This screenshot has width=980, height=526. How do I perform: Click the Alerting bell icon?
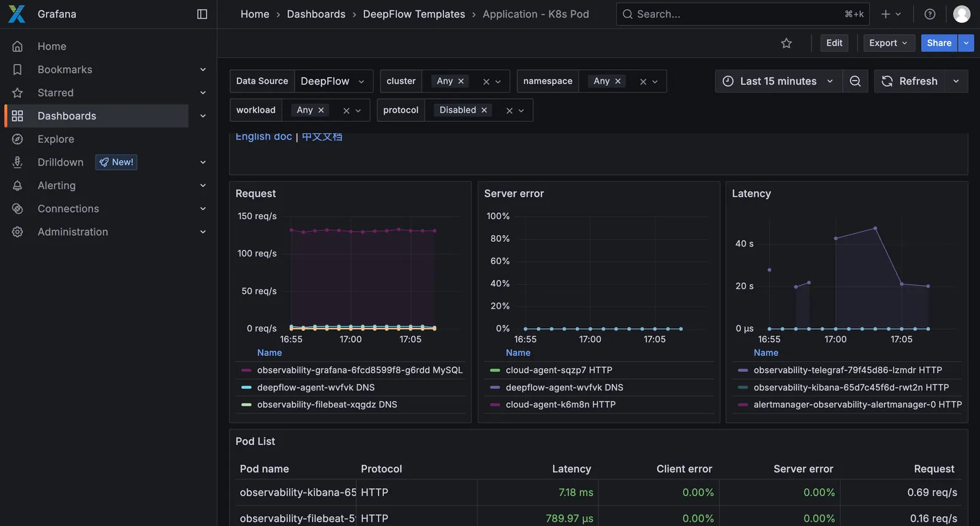(x=17, y=186)
